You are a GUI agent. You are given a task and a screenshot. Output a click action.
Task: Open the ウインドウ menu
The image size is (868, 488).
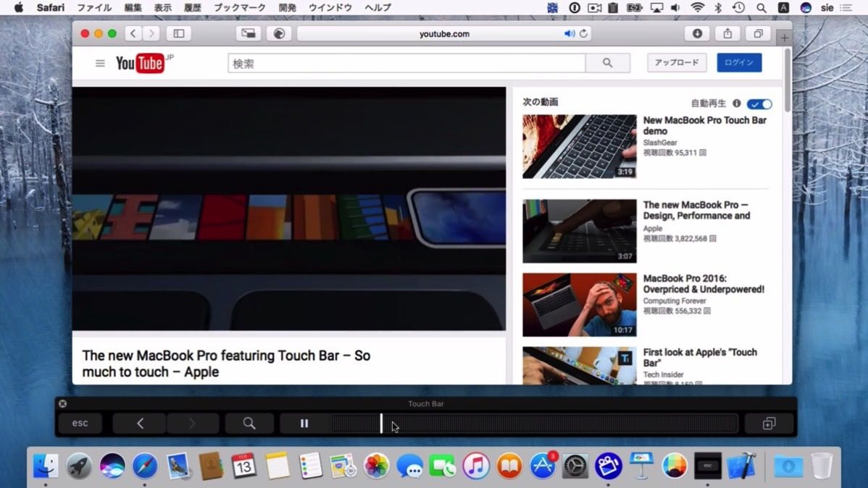[330, 8]
